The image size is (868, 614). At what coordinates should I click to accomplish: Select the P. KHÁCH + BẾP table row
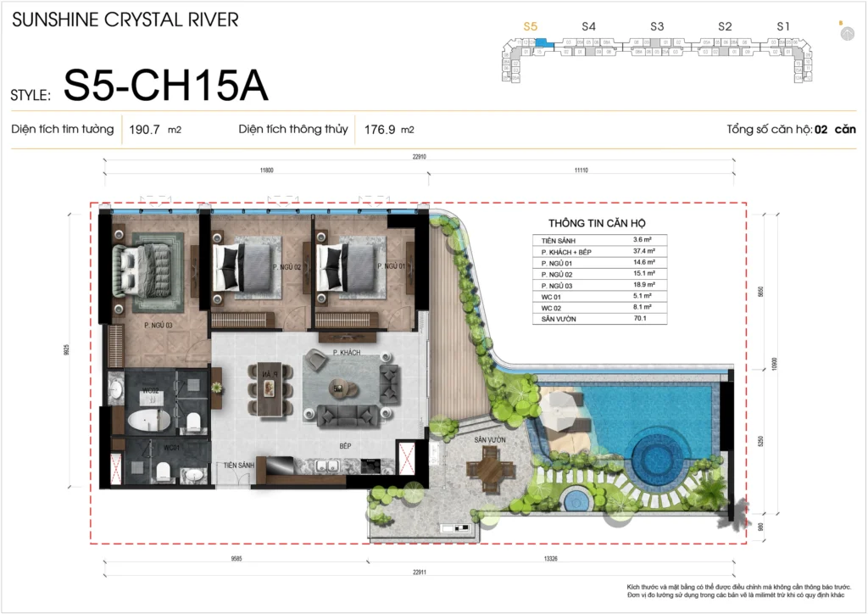click(x=596, y=253)
